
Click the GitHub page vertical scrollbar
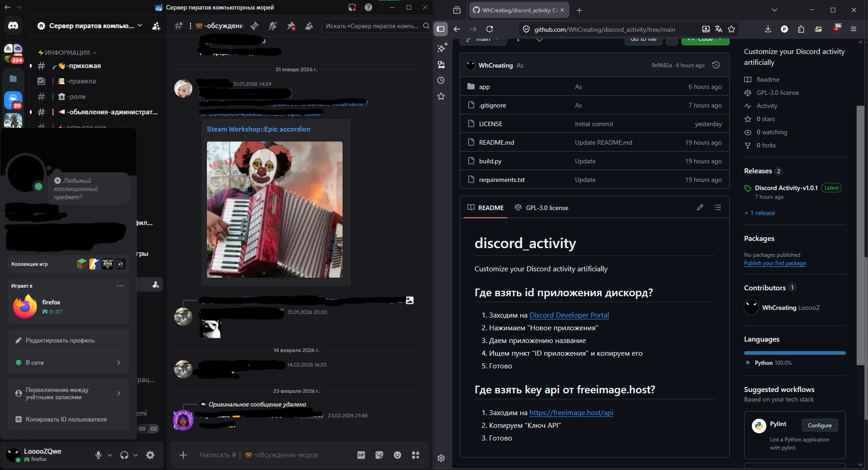tap(861, 235)
